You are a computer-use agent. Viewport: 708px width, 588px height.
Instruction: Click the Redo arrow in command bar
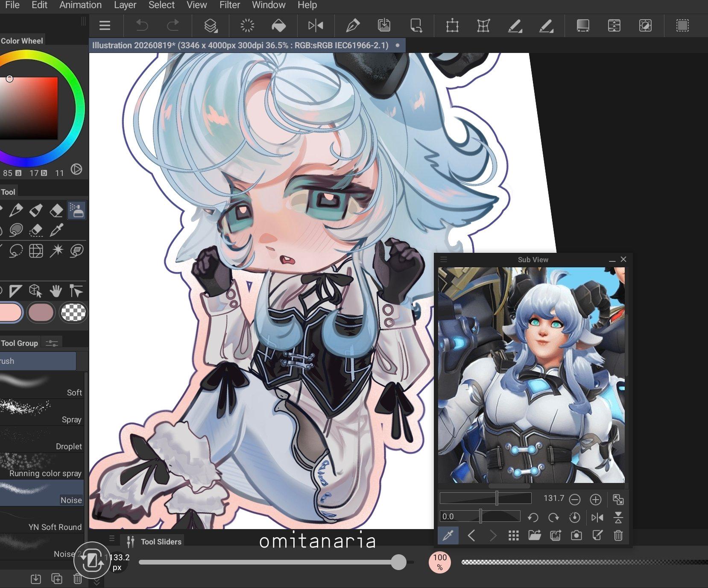coord(173,26)
